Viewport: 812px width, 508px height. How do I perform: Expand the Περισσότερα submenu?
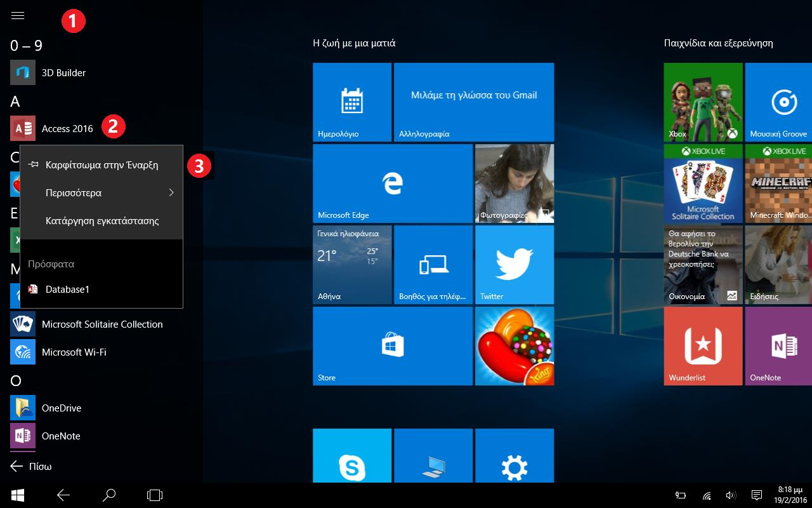[101, 192]
